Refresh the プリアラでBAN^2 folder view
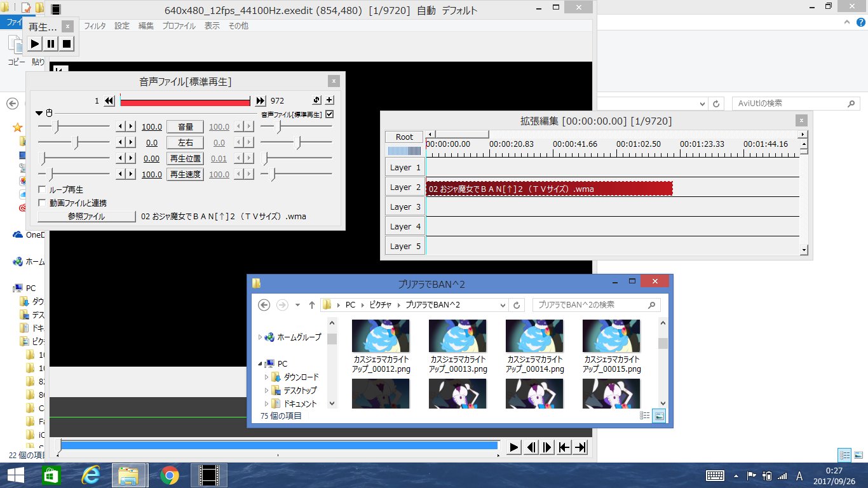 coord(517,305)
